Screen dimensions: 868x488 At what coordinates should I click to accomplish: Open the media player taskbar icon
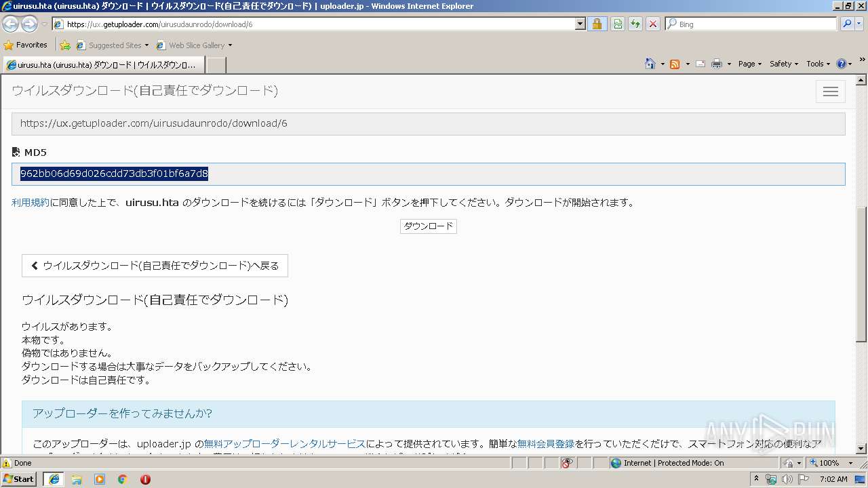point(100,479)
